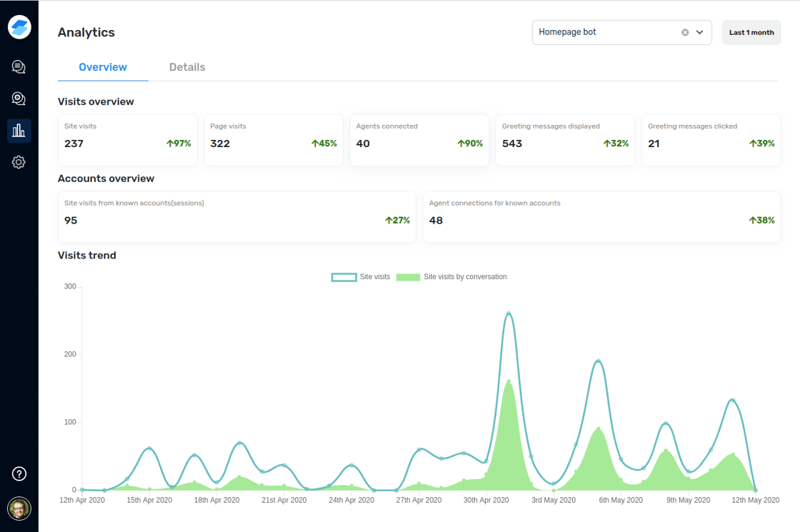800x532 pixels.
Task: Click the 3rd May 2020 axis label
Action: click(x=554, y=500)
